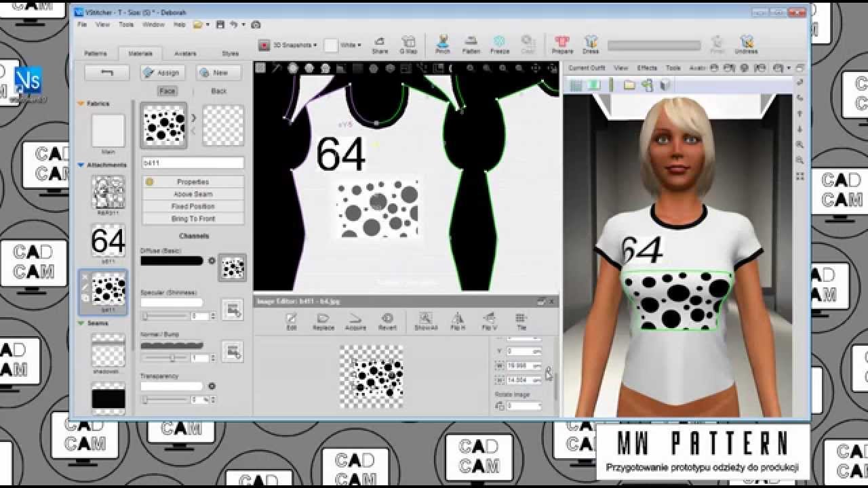Open the folder dropdown arrow in menu bar

click(x=208, y=25)
